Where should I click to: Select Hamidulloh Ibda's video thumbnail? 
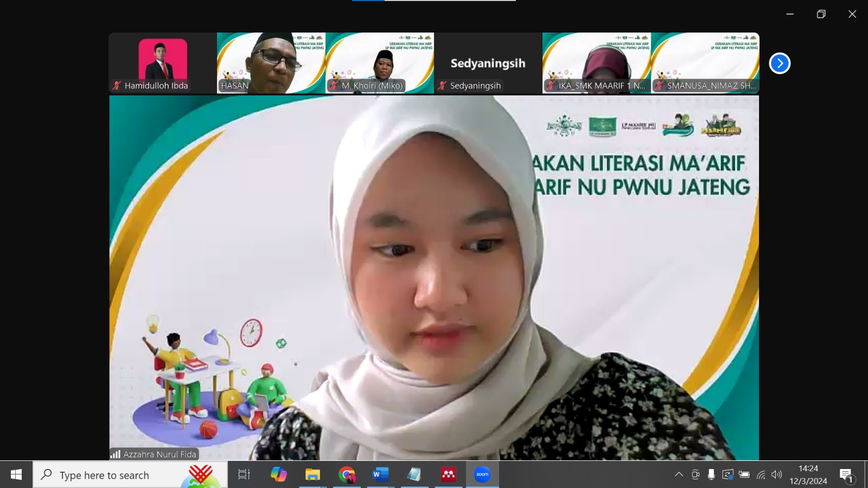click(x=163, y=63)
